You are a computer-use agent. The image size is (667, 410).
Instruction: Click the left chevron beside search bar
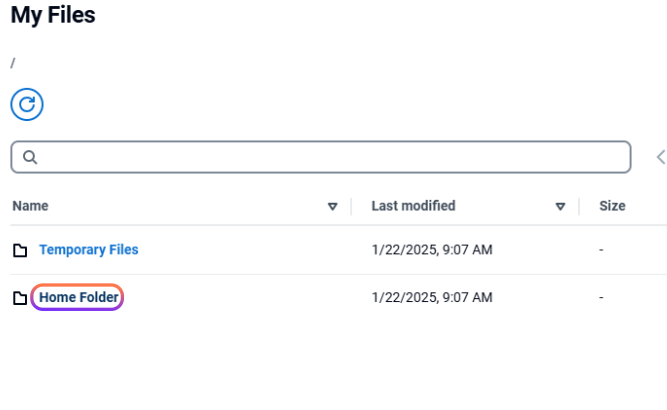(x=661, y=157)
